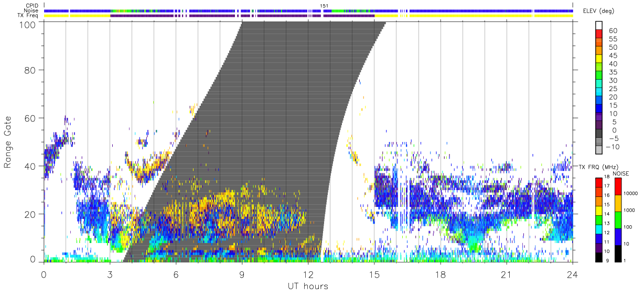Click the '3' tick on the UT hours axis
Screen dimensions: 644x297
click(110, 274)
